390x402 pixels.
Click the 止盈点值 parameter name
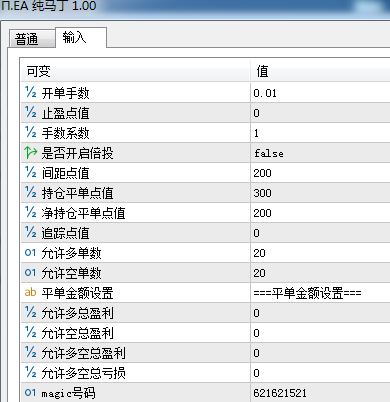66,113
